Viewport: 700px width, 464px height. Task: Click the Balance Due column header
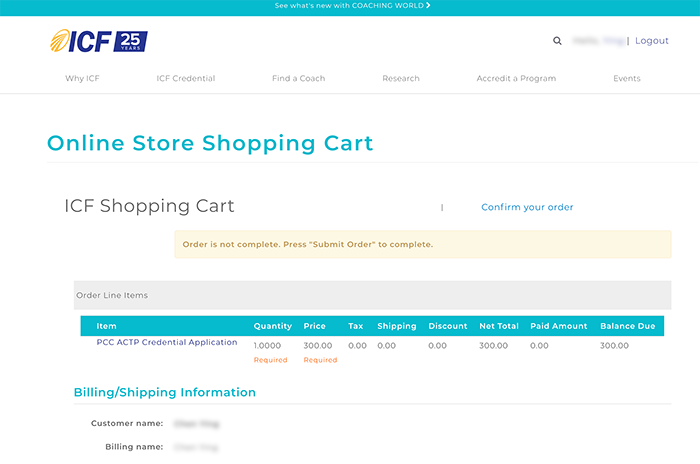pos(627,326)
